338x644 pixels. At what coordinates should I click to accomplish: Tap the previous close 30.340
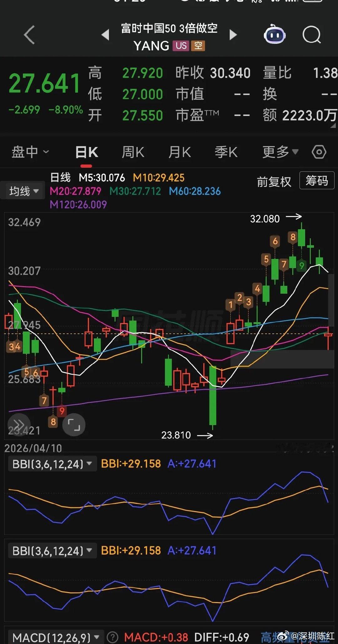[230, 73]
